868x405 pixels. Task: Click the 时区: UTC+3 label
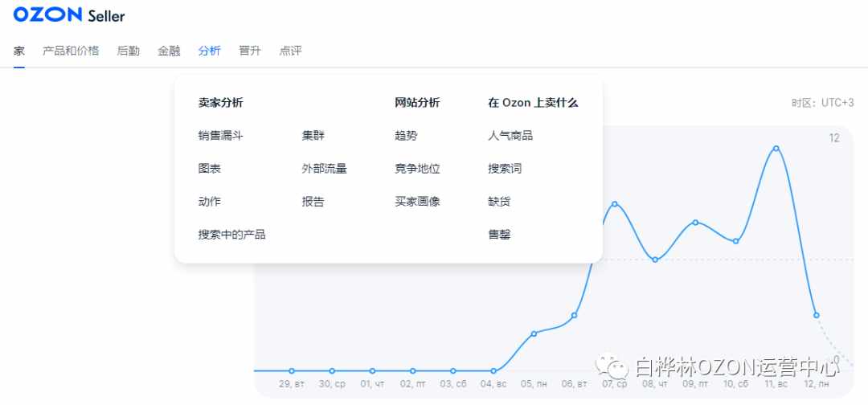point(823,103)
